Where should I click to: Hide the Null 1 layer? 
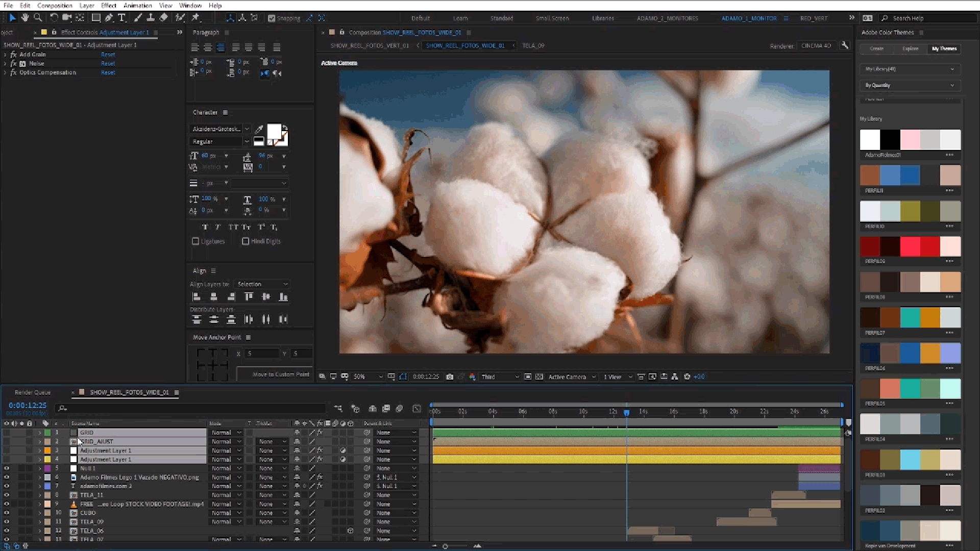tap(7, 468)
